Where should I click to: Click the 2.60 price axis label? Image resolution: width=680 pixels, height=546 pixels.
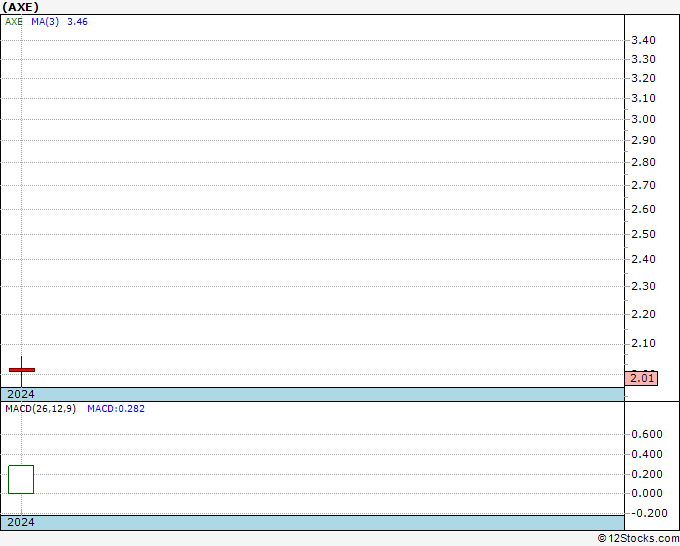point(643,209)
